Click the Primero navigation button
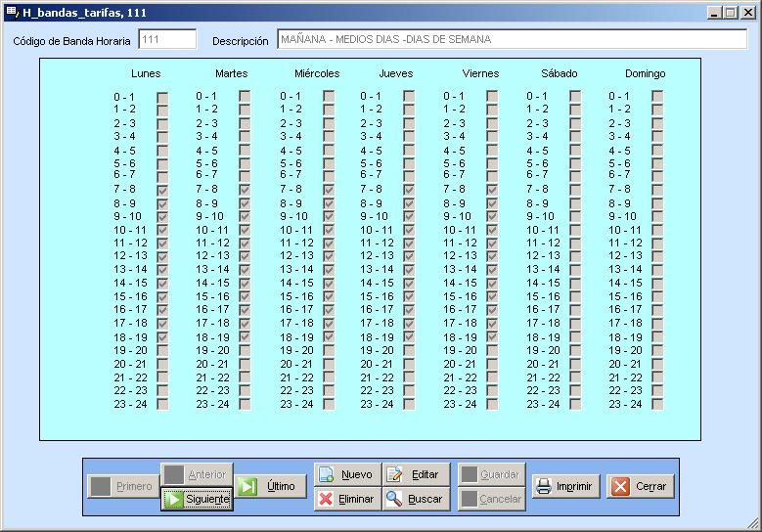This screenshot has width=762, height=532. click(123, 486)
